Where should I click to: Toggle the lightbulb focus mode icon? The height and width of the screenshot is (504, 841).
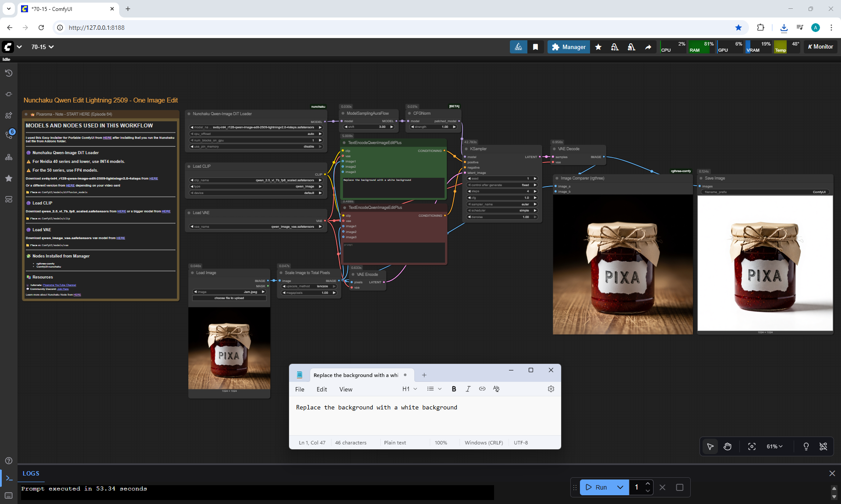click(x=806, y=446)
